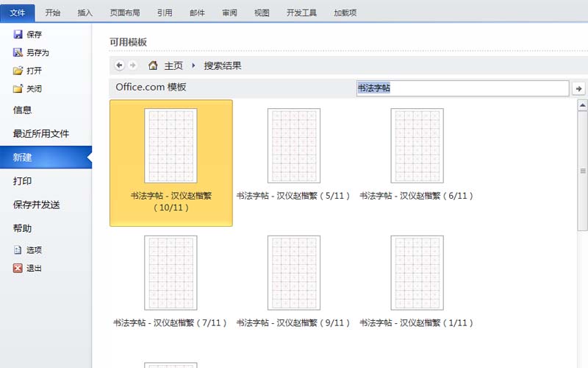Click the Close (关闭) folder icon

18,88
